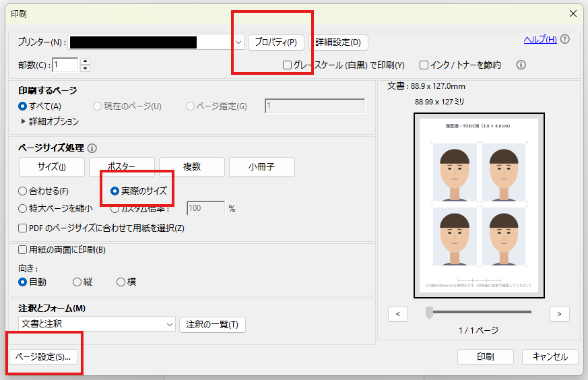Image resolution: width=588 pixels, height=380 pixels.
Task: Click the キャンセル button
Action: tap(550, 357)
